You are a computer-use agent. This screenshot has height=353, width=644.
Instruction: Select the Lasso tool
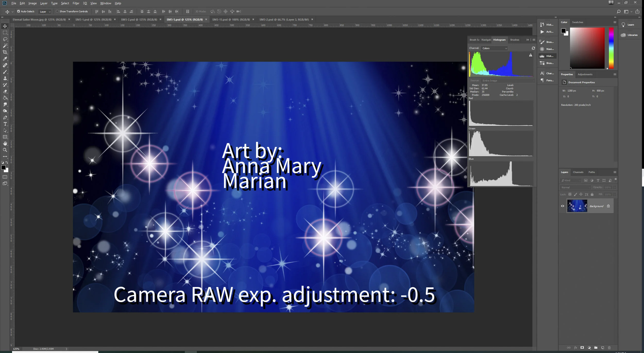[x=5, y=39]
